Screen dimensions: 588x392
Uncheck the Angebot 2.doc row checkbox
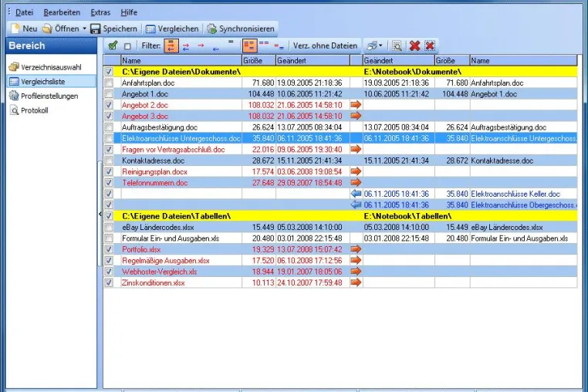pyautogui.click(x=109, y=105)
